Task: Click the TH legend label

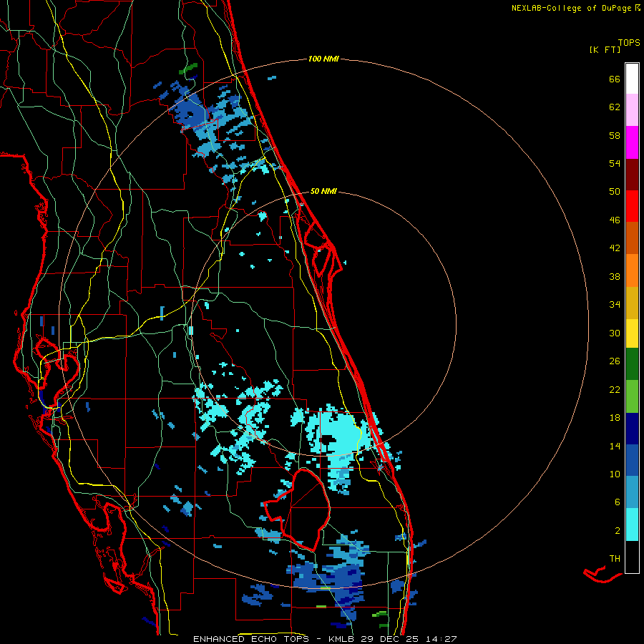Action: pos(615,559)
